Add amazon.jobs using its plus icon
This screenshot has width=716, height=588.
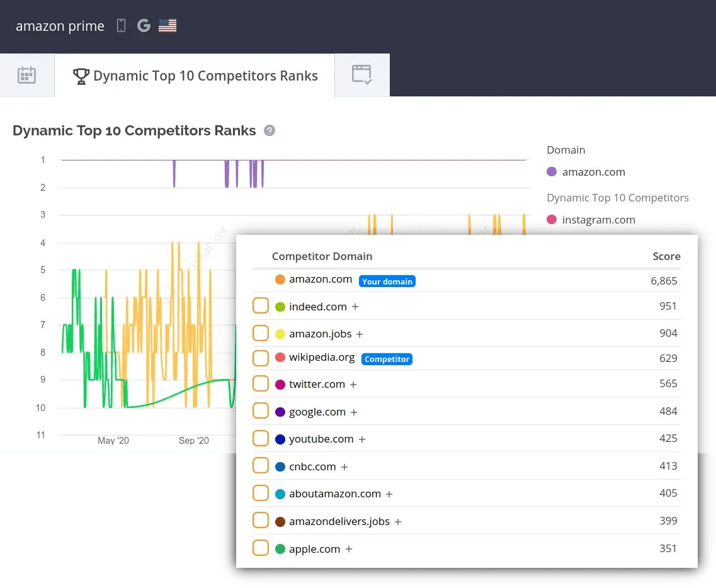point(360,334)
